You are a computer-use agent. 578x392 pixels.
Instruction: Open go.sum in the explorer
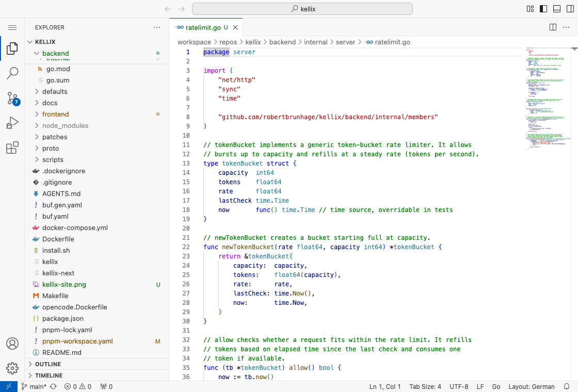(97, 80)
